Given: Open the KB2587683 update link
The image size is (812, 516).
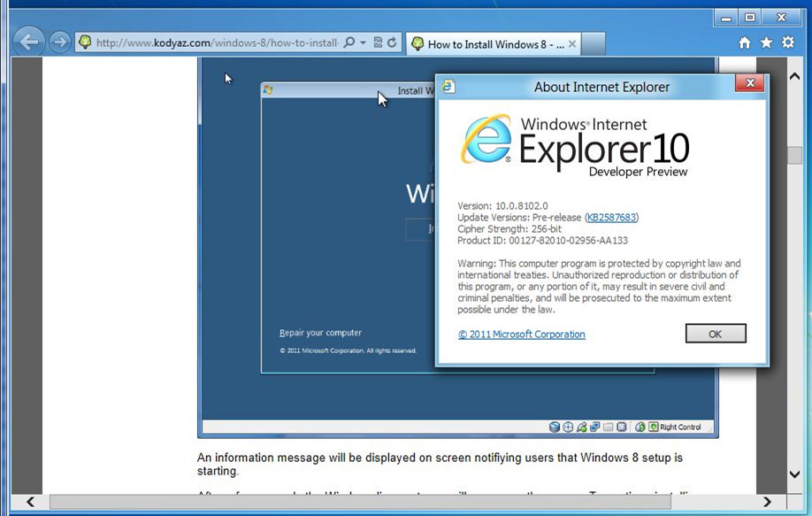Looking at the screenshot, I should pyautogui.click(x=610, y=216).
